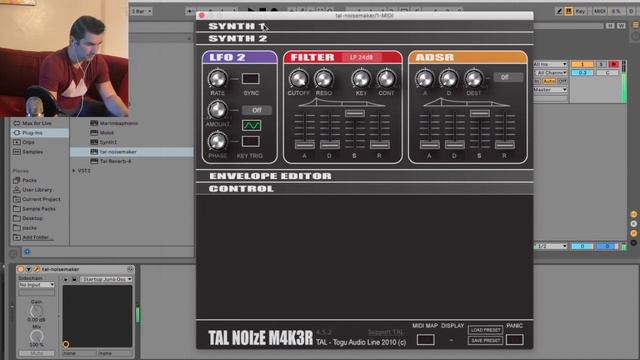The width and height of the screenshot is (640, 360).
Task: Toggle the LFO 2 Key Trig switch
Action: pyautogui.click(x=251, y=141)
